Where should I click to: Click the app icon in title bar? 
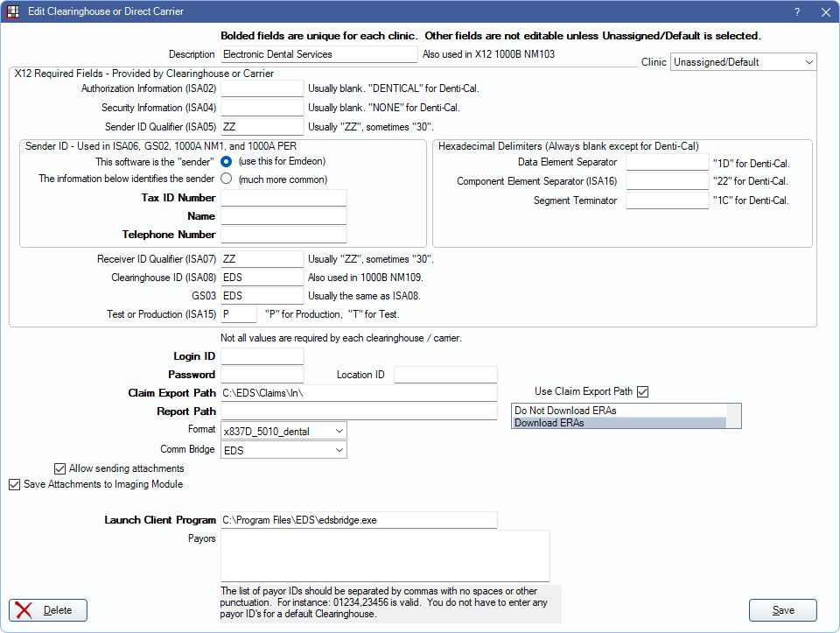pyautogui.click(x=13, y=12)
